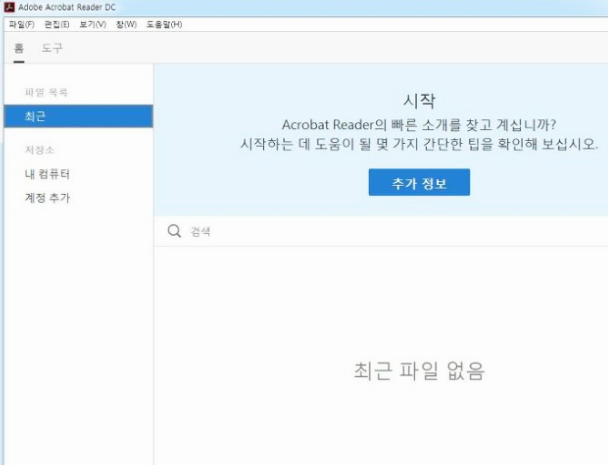Image resolution: width=608 pixels, height=465 pixels.
Task: Select 최근 in the file list sidebar
Action: click(79, 116)
